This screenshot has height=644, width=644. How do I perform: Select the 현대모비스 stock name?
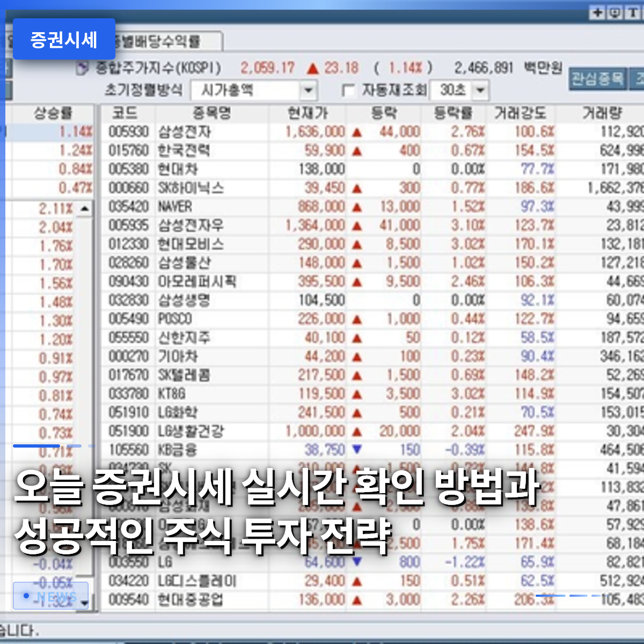191,244
